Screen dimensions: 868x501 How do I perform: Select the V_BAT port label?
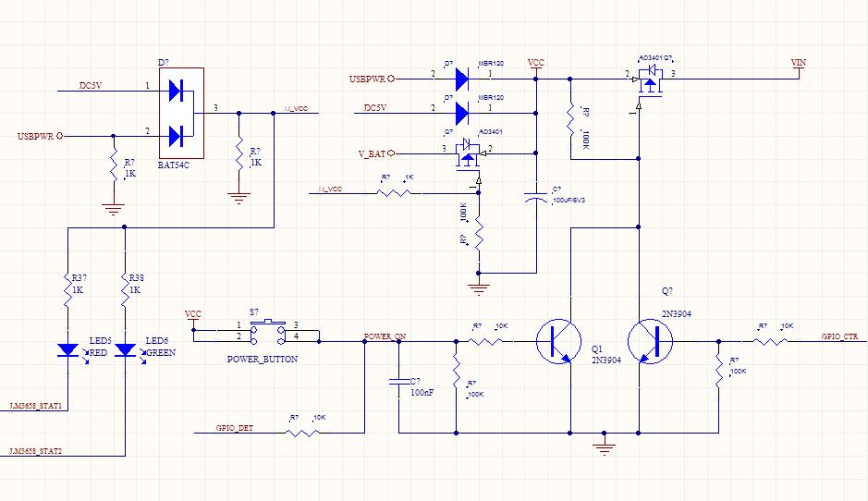click(x=371, y=153)
